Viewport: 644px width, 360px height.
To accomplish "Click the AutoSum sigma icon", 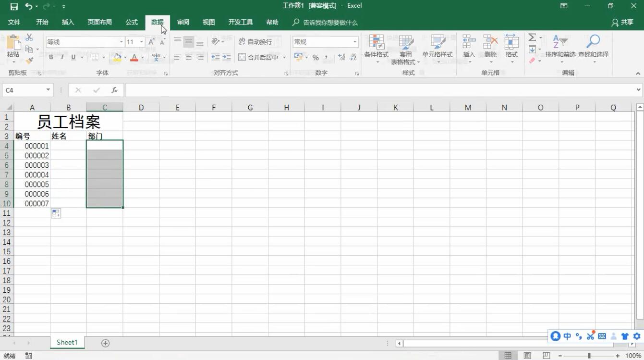I will (x=532, y=37).
